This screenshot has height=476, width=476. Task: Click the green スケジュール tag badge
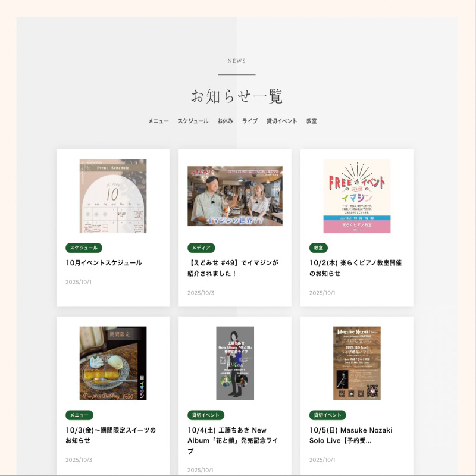(x=84, y=248)
